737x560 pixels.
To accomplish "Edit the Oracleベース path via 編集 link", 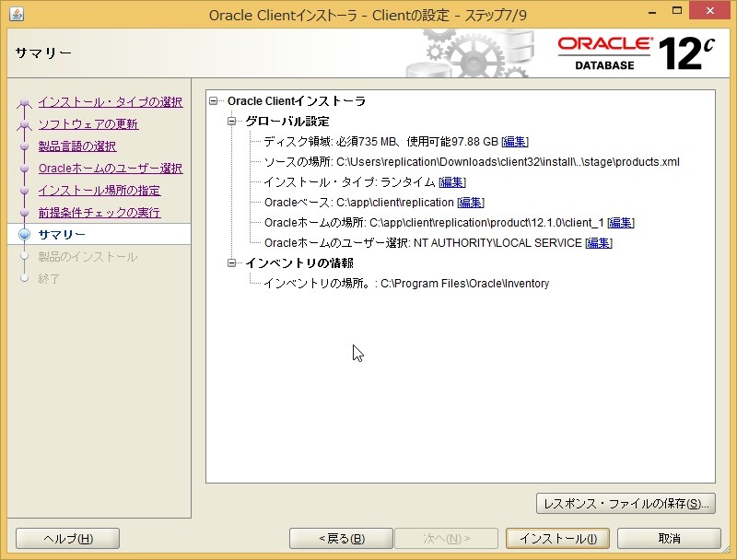I will coord(471,203).
